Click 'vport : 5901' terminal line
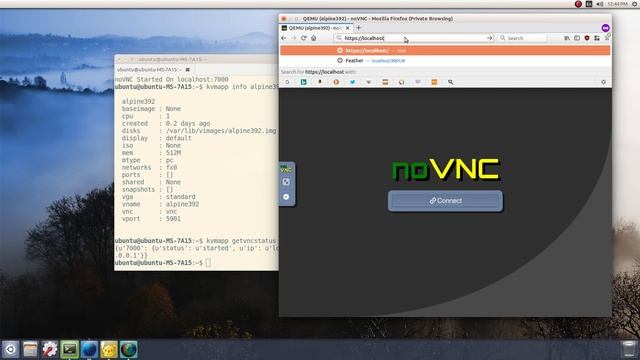 coord(151,219)
